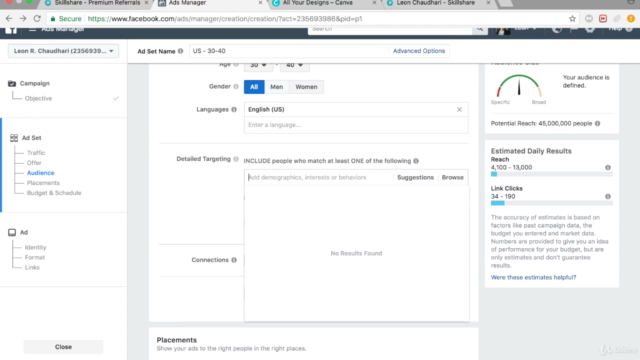This screenshot has height=360, width=640.
Task: Click the Reach estimate progress bar
Action: [x=551, y=174]
